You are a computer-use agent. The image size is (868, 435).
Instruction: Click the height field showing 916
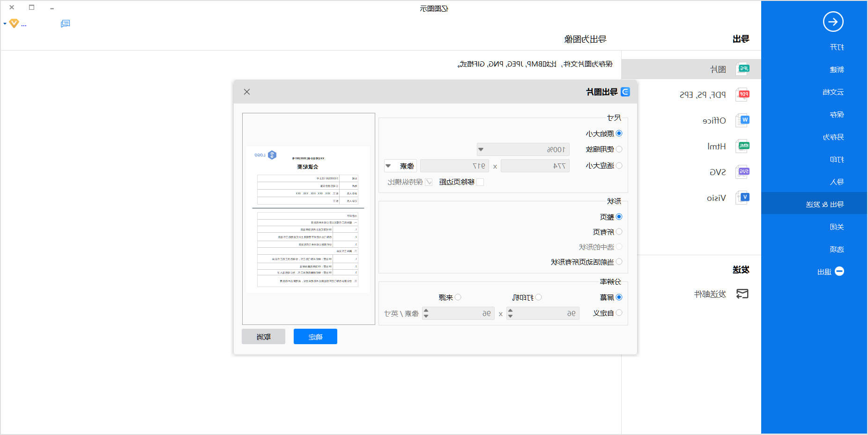(x=454, y=166)
